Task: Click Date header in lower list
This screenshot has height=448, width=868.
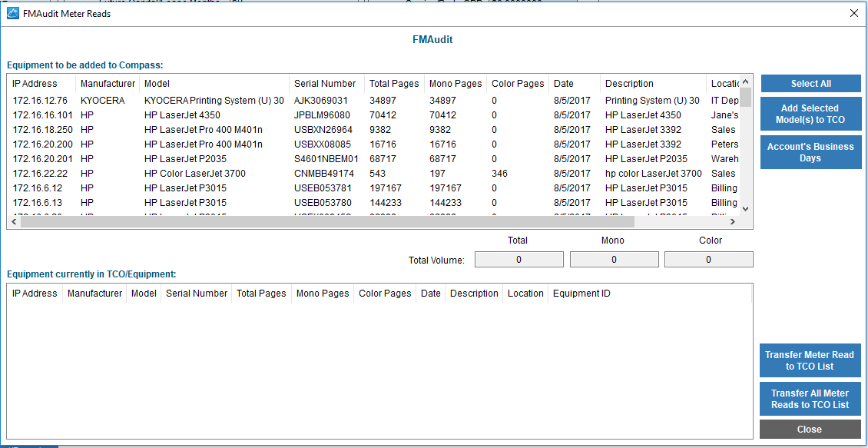Action: [x=431, y=294]
